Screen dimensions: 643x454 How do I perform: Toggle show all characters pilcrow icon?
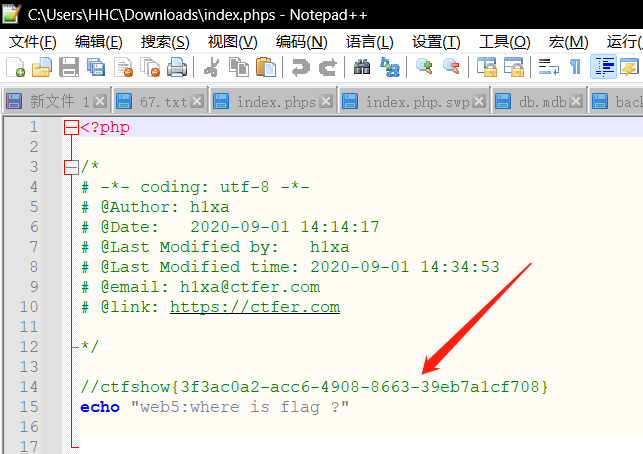coord(575,67)
